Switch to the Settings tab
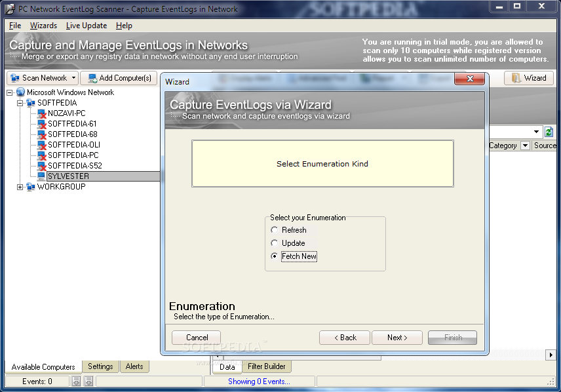561x392 pixels. (100, 366)
